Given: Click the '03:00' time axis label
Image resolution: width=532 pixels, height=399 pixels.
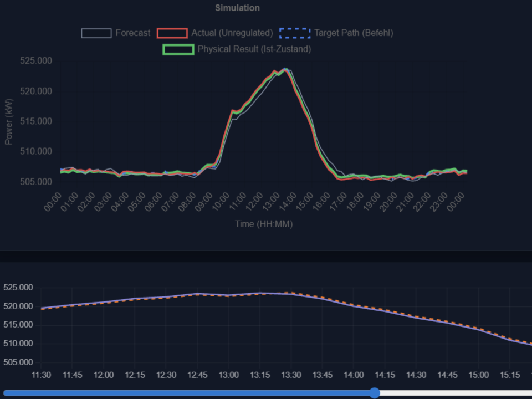Looking at the screenshot, I should click(103, 202).
